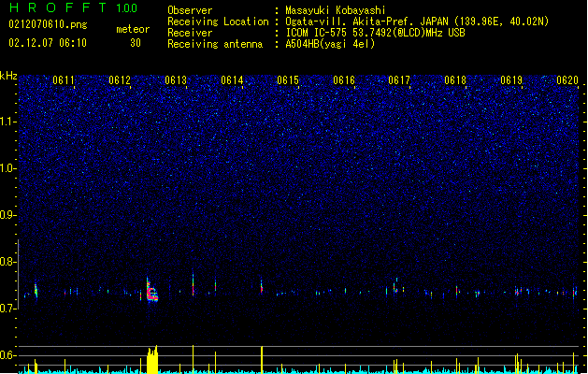This screenshot has width=588, height=374.
Task: Click the 0618 time axis marker
Action: pyautogui.click(x=455, y=80)
